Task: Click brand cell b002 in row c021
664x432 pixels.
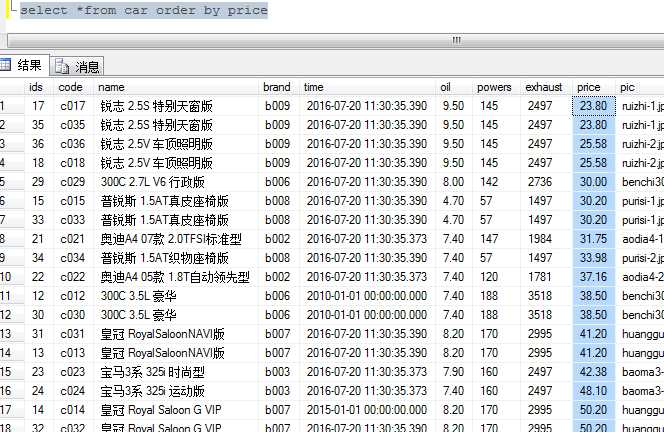Action: point(277,239)
